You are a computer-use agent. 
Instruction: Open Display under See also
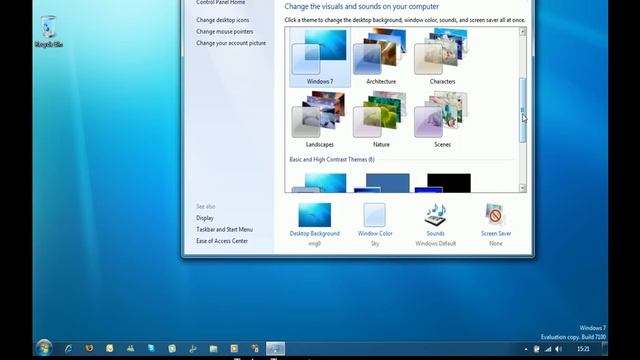tap(204, 218)
